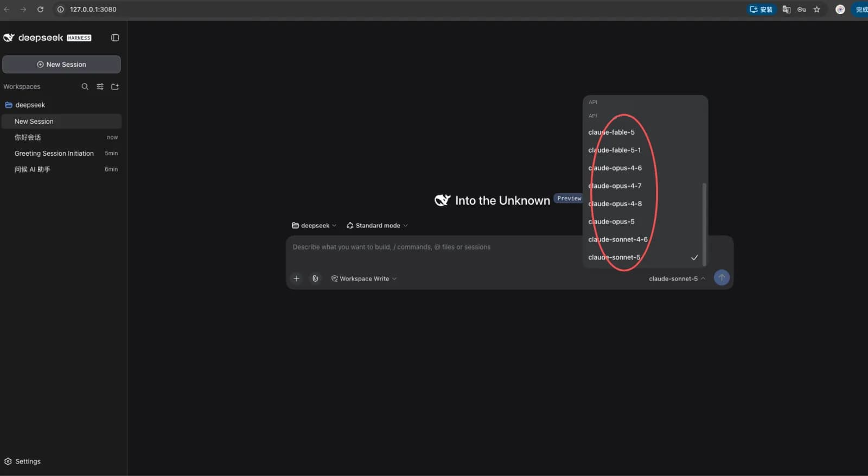The width and height of the screenshot is (868, 476).
Task: Choose claude-fable-5-1 model
Action: [x=643, y=150]
